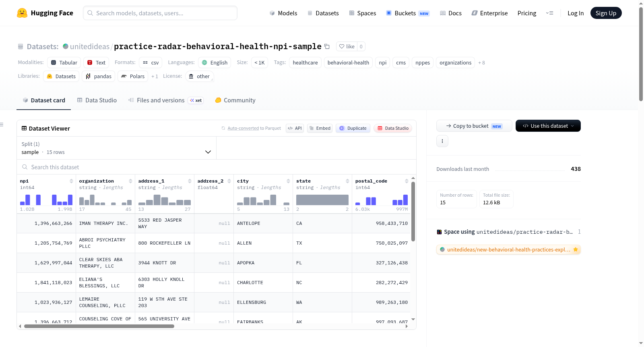This screenshot has height=347, width=644.
Task: Open the Files and versions tab
Action: point(166,100)
